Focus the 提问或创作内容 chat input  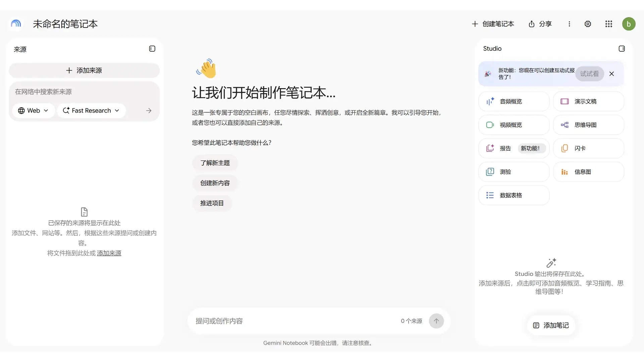pos(295,321)
